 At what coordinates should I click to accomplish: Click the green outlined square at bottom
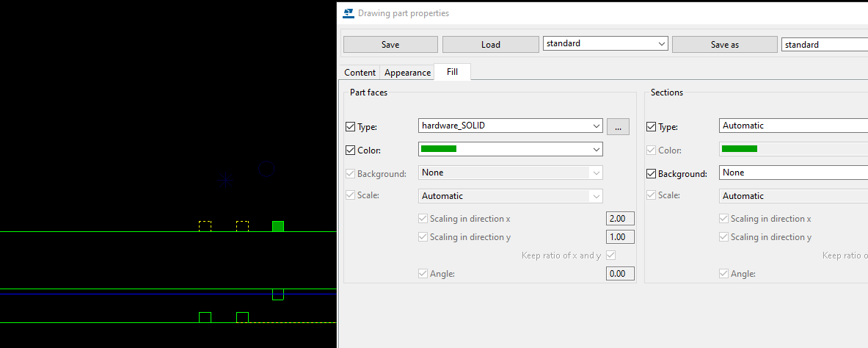(x=242, y=317)
